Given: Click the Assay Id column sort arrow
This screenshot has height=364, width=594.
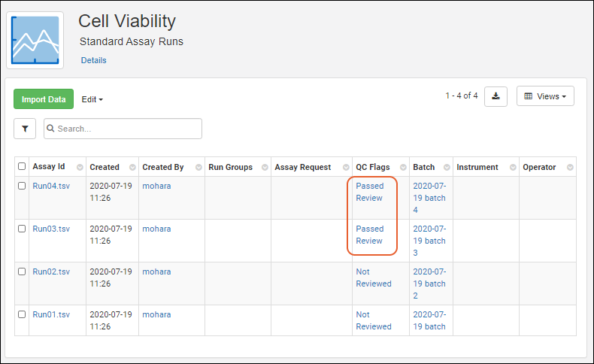Looking at the screenshot, I should pyautogui.click(x=80, y=167).
